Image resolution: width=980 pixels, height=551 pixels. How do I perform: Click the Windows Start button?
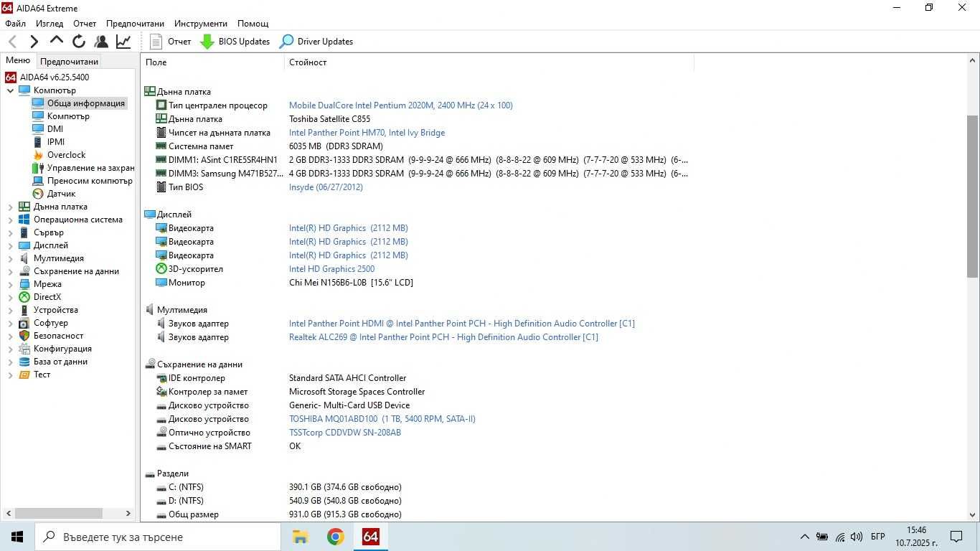pyautogui.click(x=17, y=537)
